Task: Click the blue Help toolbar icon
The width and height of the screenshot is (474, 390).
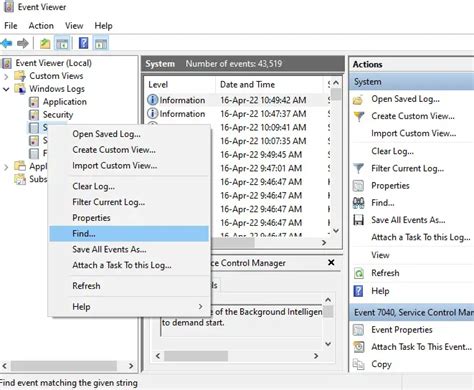Action: (83, 43)
